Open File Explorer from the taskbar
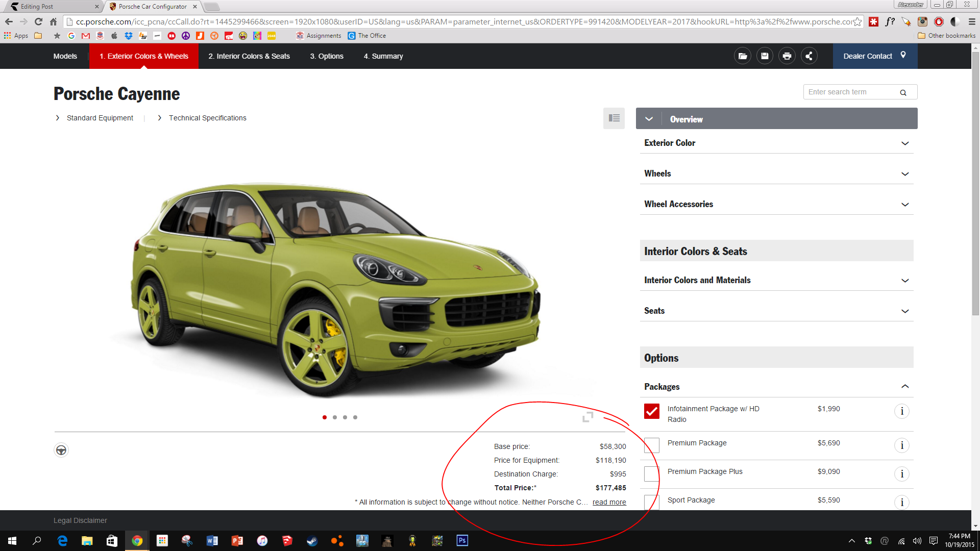 [87, 541]
